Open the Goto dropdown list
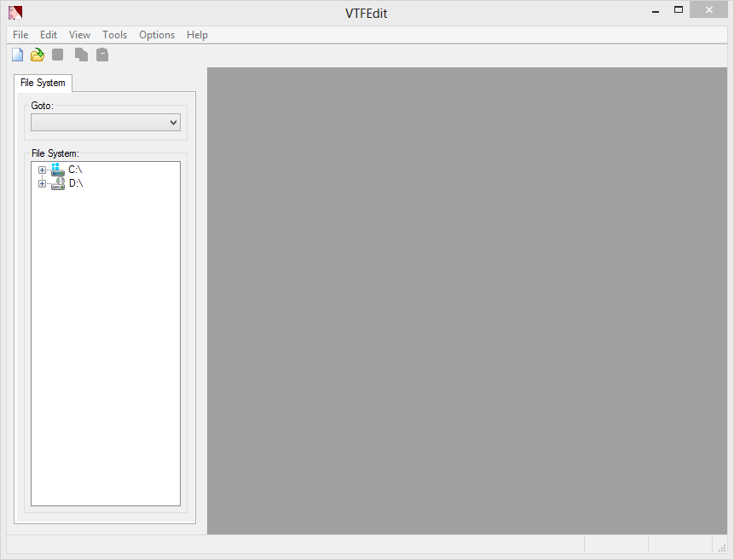Screen dimensions: 734x560 pyautogui.click(x=106, y=123)
